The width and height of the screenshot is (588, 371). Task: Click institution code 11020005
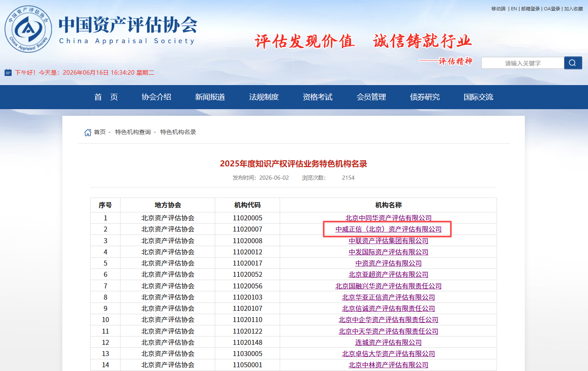tap(248, 218)
